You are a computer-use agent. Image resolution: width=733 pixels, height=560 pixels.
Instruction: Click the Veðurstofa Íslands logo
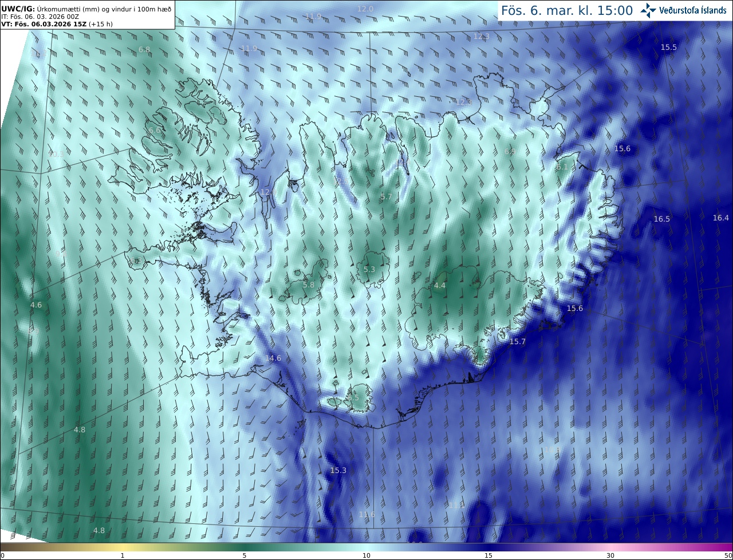pos(683,10)
